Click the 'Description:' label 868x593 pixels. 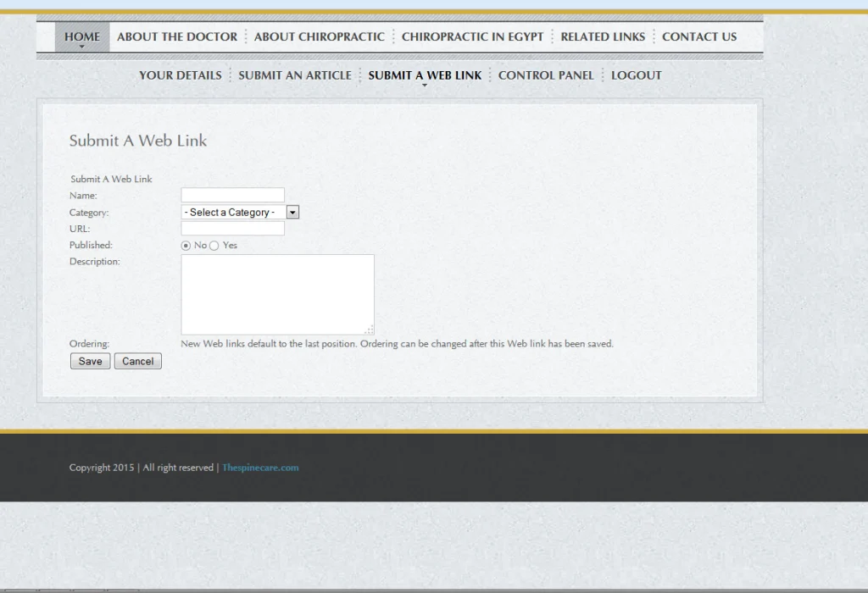point(95,262)
